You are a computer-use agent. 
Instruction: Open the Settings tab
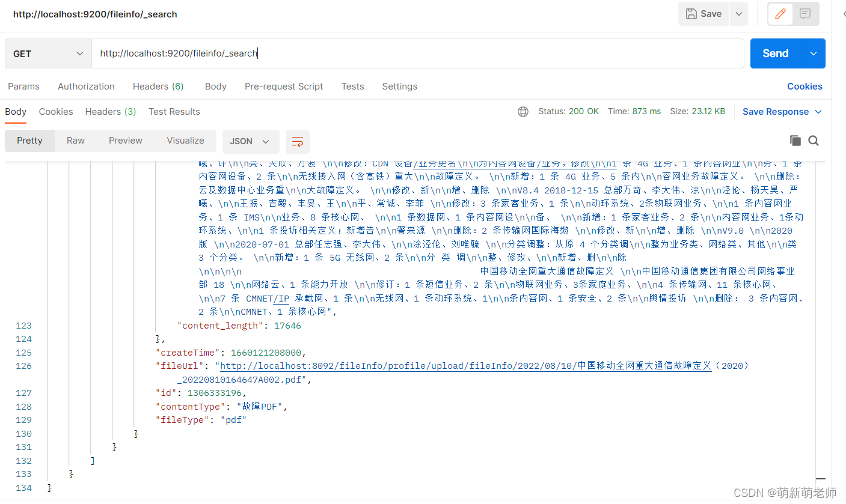(399, 87)
